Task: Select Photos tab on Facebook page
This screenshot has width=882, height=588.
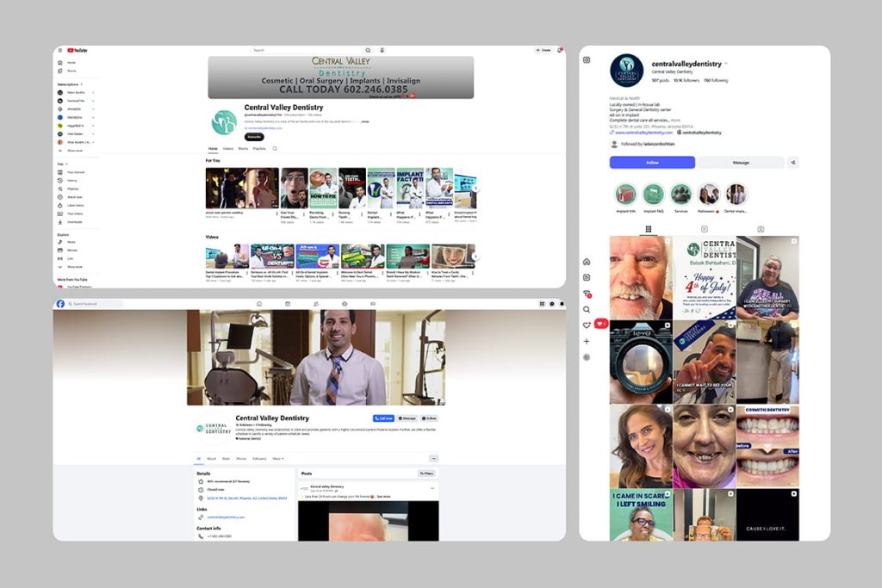Action: [241, 459]
